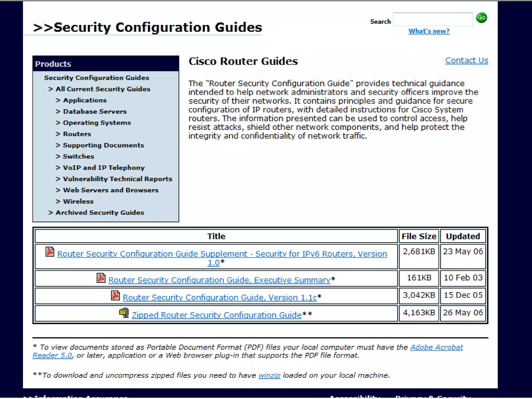532x399 pixels.
Task: Click into the Search text field
Action: (433, 19)
